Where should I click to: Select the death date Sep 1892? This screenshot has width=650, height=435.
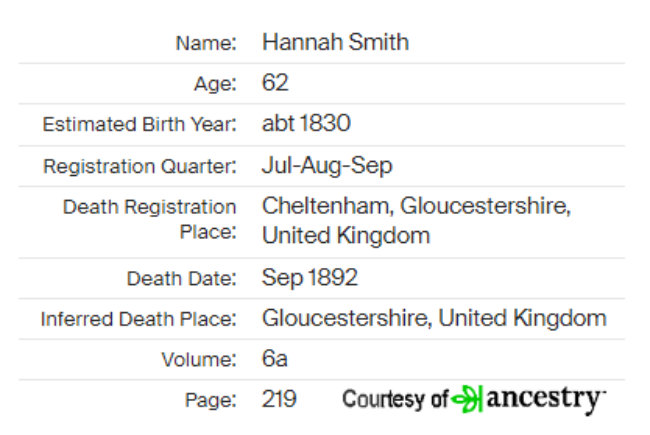[310, 278]
